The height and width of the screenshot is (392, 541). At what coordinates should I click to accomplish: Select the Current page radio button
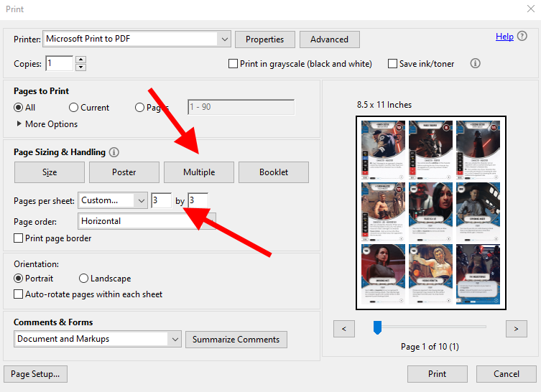point(73,108)
